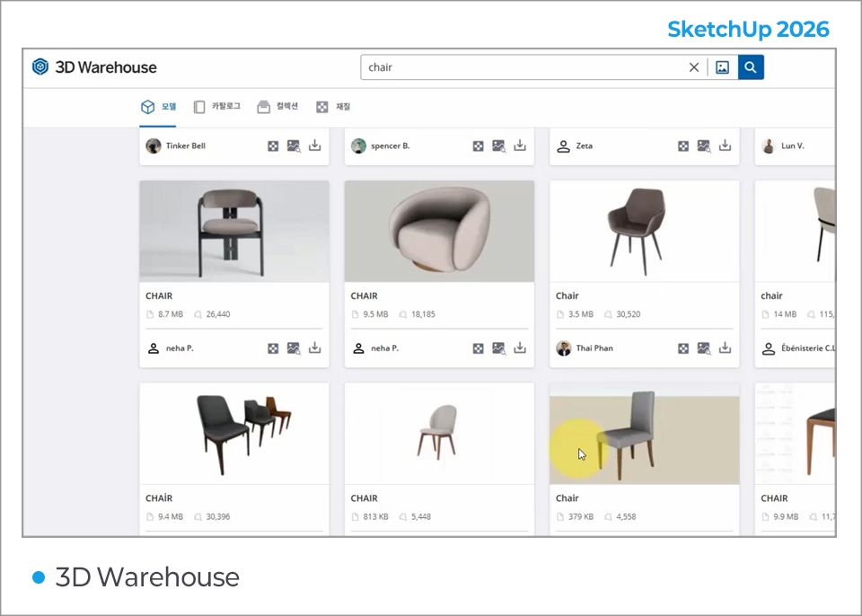The height and width of the screenshot is (616, 862).
Task: Switch to the 재질 tab
Action: point(333,107)
